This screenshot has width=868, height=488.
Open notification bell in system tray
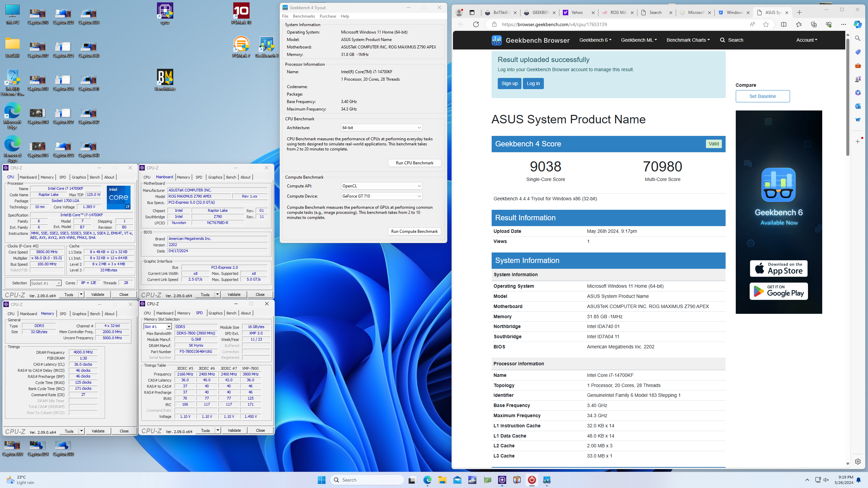pyautogui.click(x=859, y=480)
